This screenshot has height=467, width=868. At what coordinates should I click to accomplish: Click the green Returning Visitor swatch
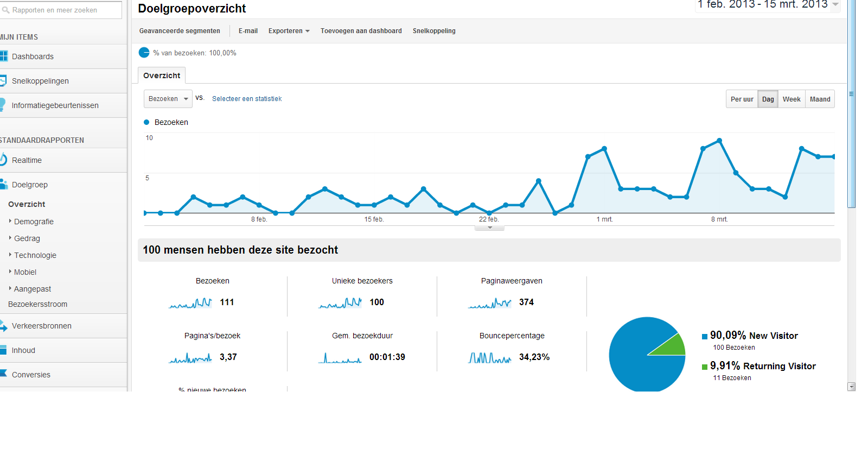click(x=704, y=367)
